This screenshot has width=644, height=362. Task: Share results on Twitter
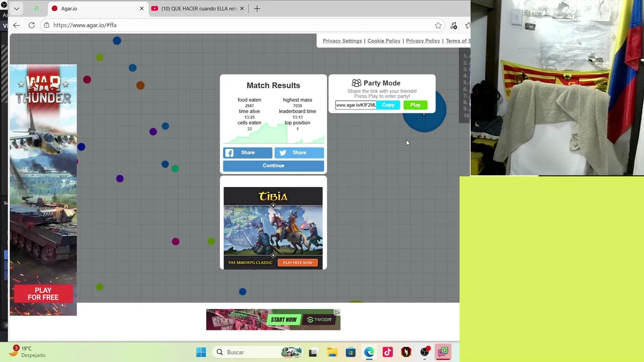pos(299,153)
